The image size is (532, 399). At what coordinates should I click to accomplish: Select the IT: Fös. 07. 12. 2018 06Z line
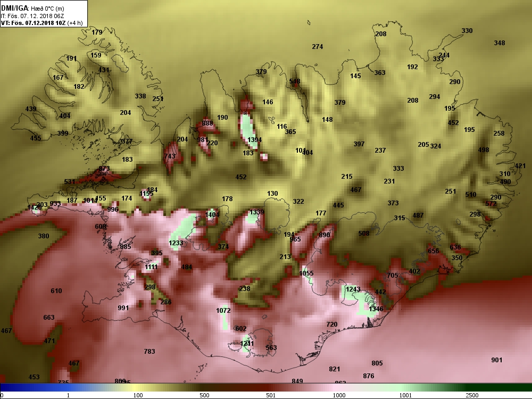coord(32,16)
